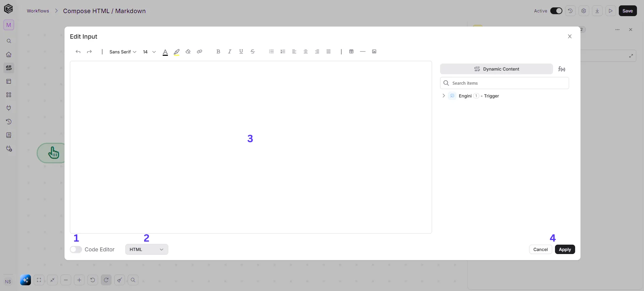Cancel the Edit Input dialog
Viewport: 644px width, 291px height.
click(541, 249)
